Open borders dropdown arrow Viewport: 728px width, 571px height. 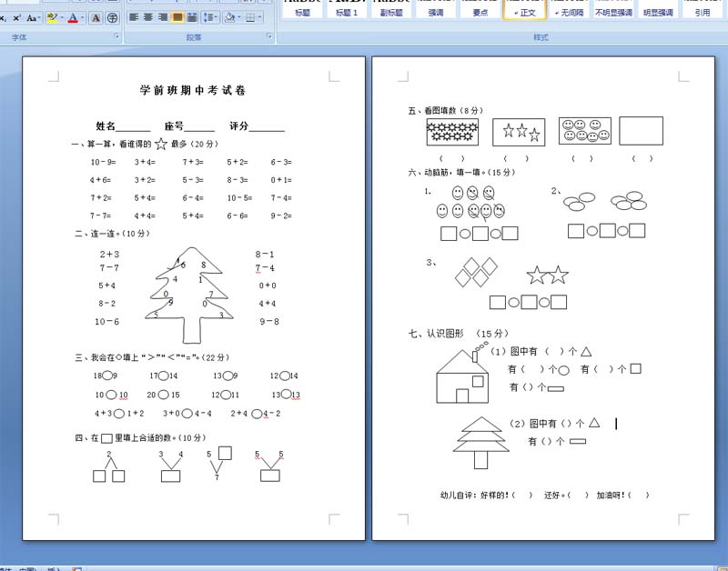click(x=259, y=17)
